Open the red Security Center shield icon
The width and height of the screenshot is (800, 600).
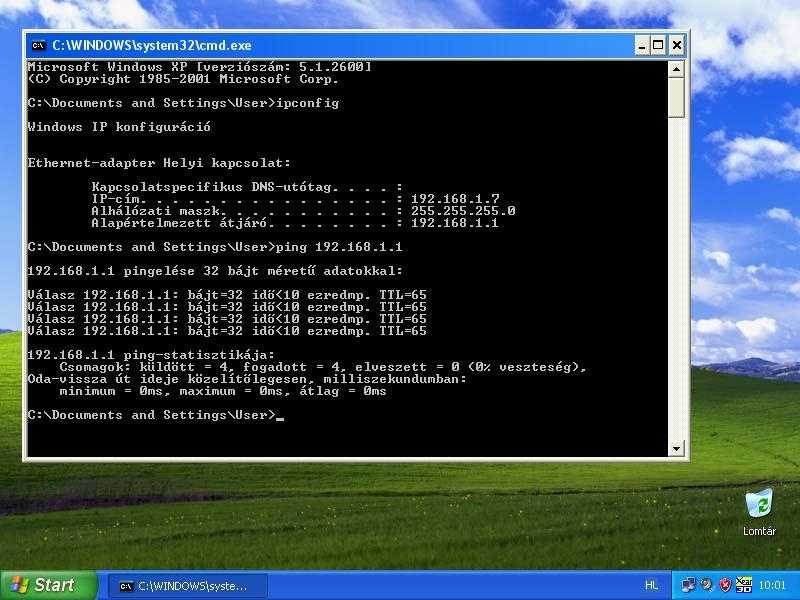click(x=725, y=585)
